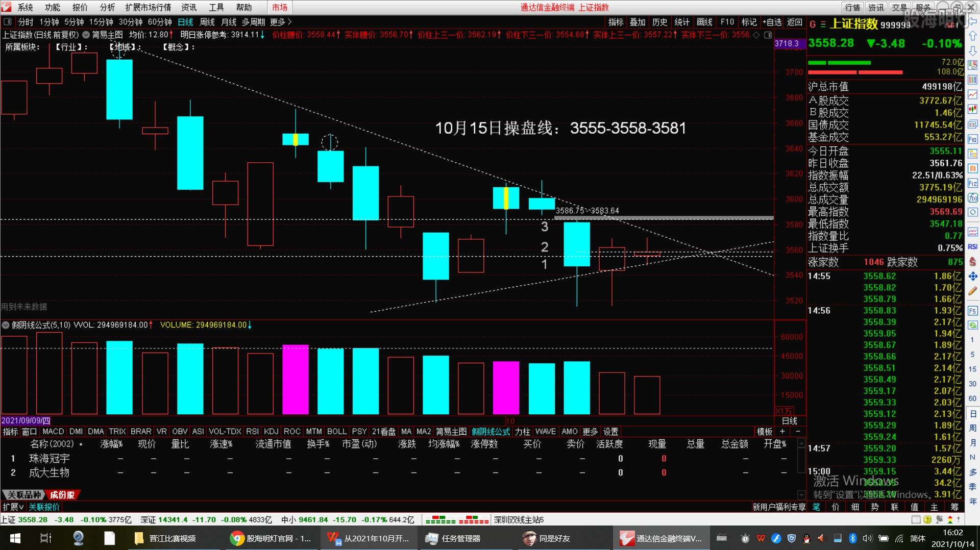
Task: Switch chart to 日线 period
Action: coord(185,22)
